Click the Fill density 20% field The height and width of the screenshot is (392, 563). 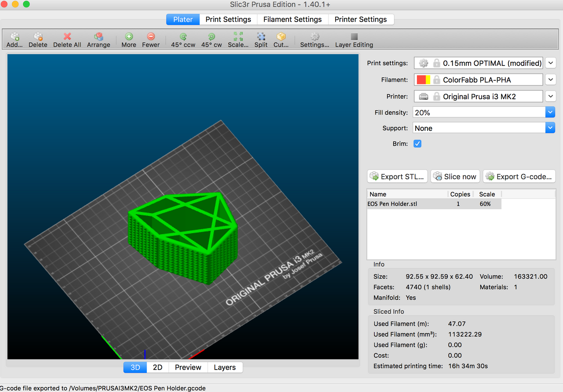[x=479, y=113]
